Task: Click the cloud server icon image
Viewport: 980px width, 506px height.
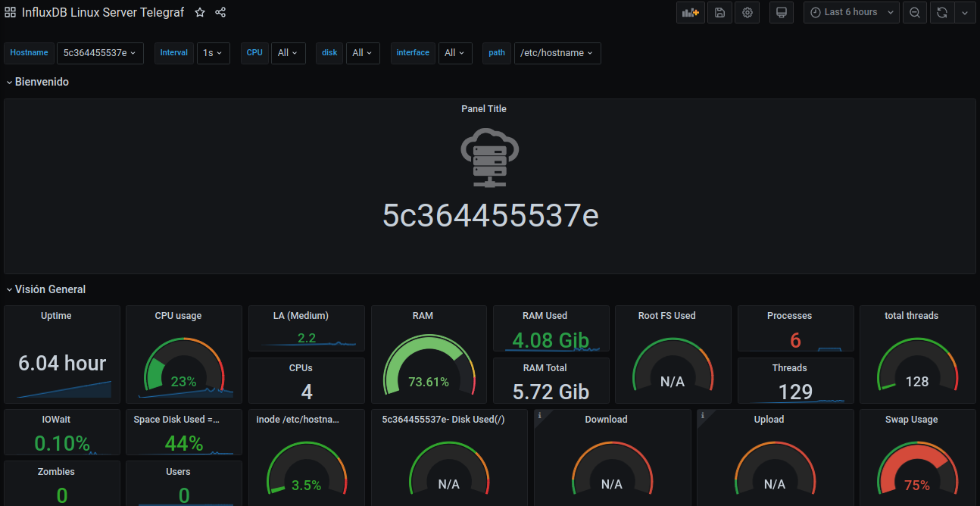Action: point(490,158)
